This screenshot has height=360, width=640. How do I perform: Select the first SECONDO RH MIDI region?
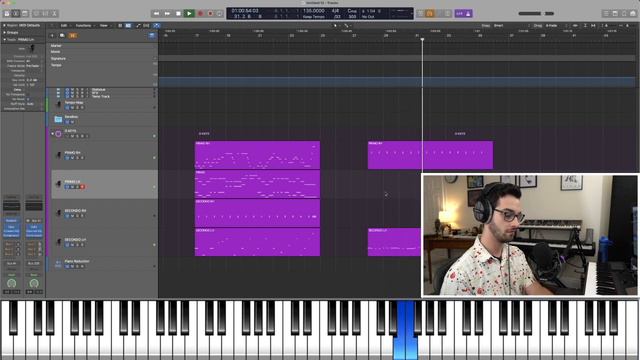257,213
